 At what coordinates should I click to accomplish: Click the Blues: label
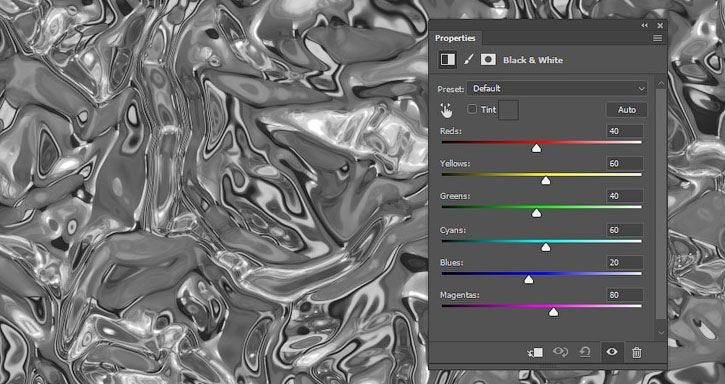tap(451, 263)
